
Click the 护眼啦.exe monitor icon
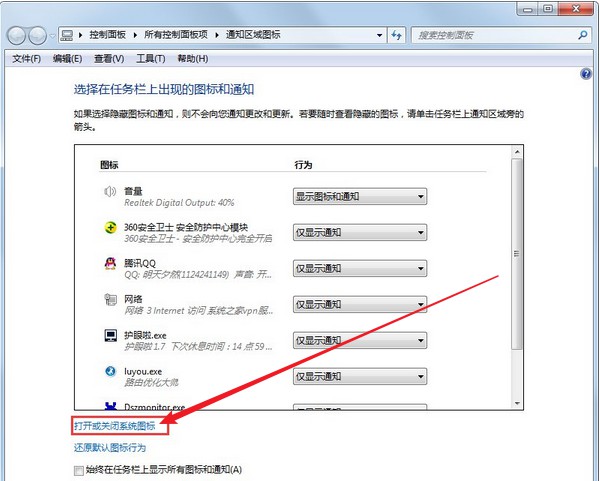click(x=110, y=336)
